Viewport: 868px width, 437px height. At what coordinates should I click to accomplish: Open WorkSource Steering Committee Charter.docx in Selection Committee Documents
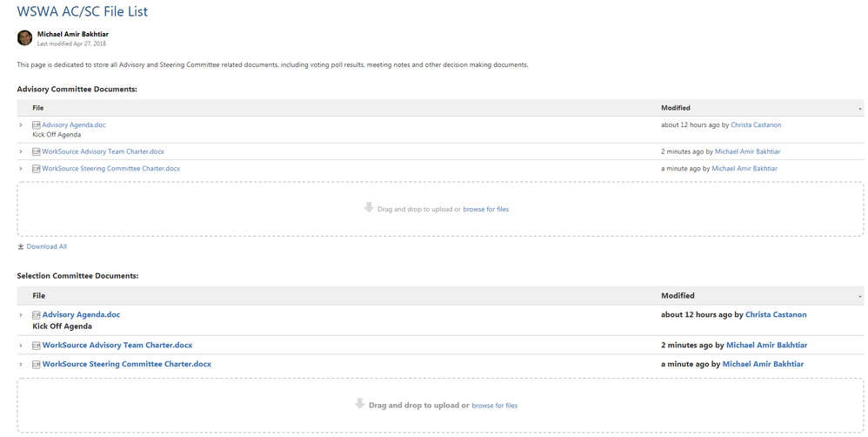tap(127, 364)
